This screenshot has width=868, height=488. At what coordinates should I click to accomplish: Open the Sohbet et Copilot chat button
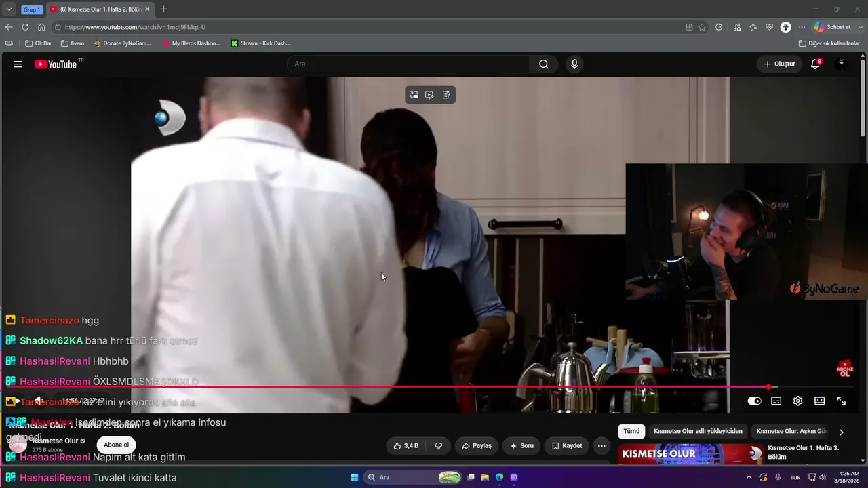tap(833, 27)
